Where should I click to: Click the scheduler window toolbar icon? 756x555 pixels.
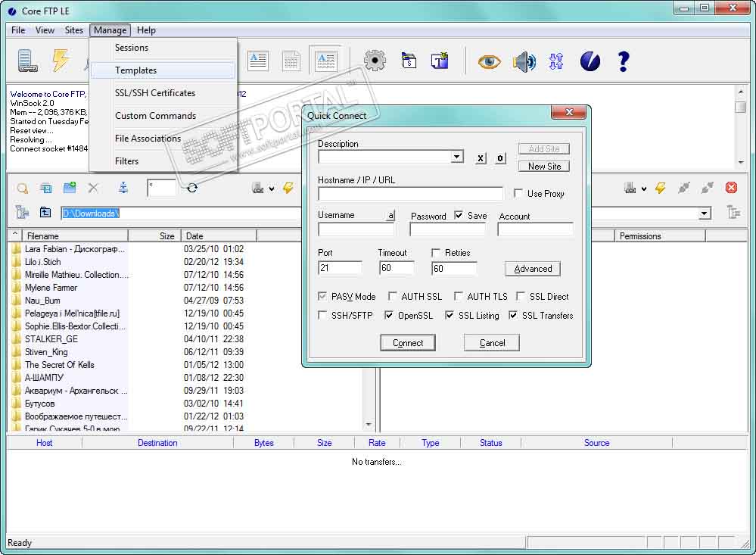[409, 61]
